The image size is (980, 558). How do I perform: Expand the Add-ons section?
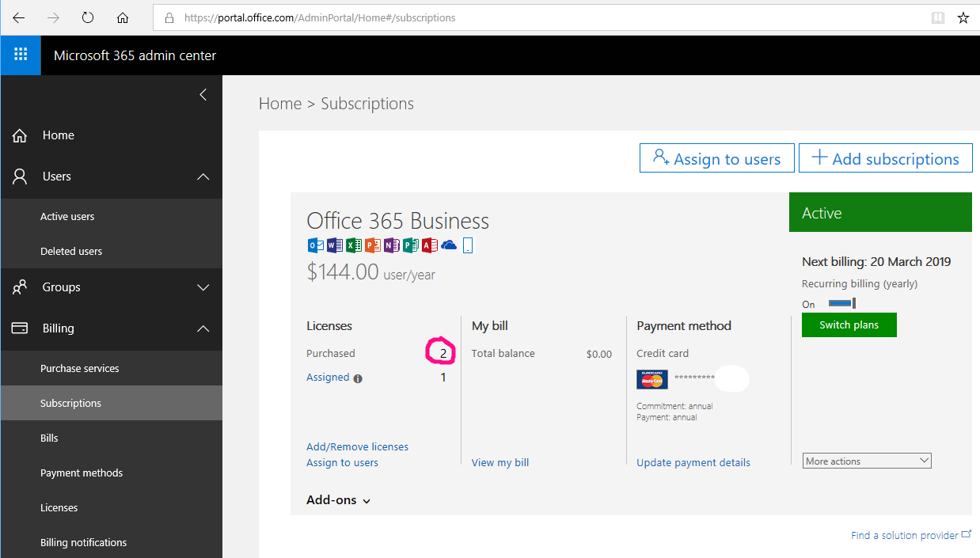click(x=339, y=500)
